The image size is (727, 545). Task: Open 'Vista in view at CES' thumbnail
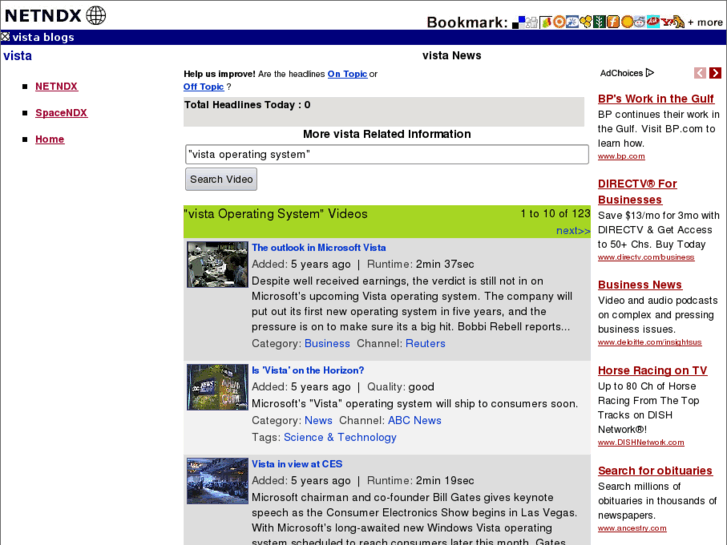click(217, 481)
